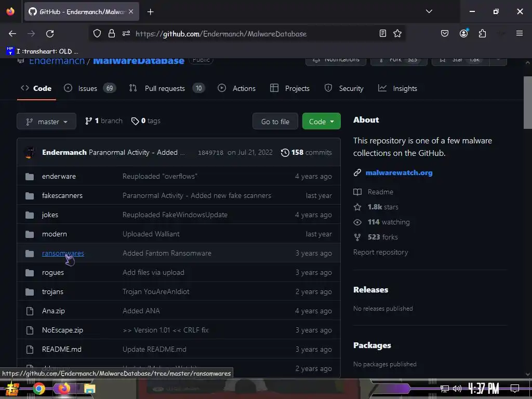The height and width of the screenshot is (399, 532).
Task: Open the padlock site security info
Action: pyautogui.click(x=112, y=33)
